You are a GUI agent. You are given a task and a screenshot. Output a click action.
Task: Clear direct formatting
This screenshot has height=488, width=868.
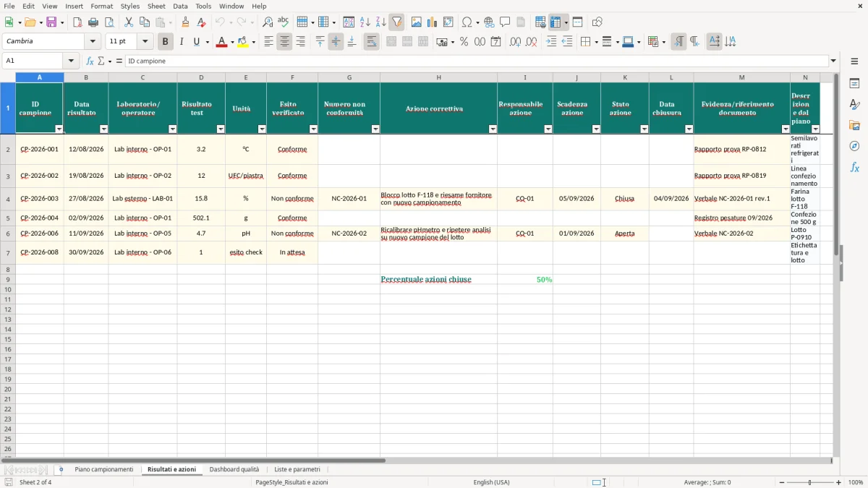[202, 22]
